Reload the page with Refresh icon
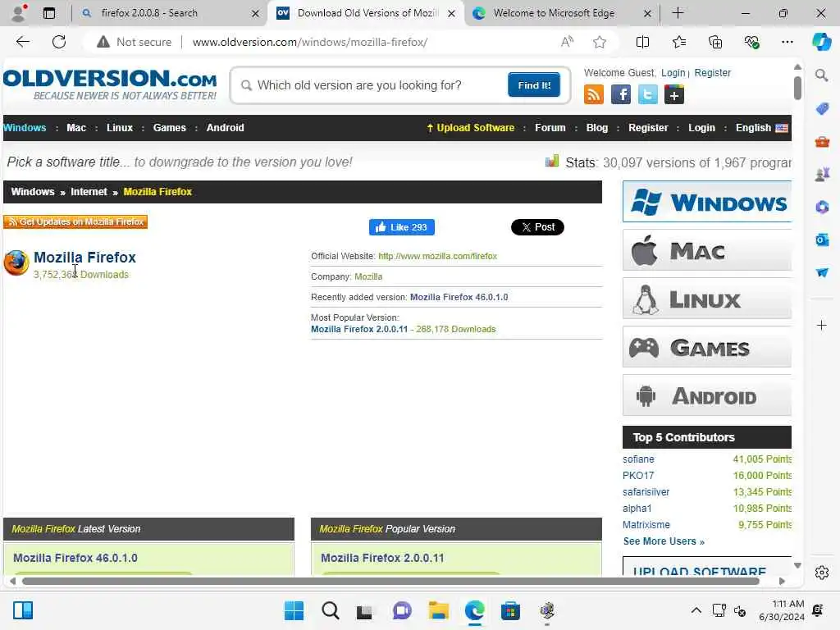Image resolution: width=840 pixels, height=630 pixels. pos(59,42)
